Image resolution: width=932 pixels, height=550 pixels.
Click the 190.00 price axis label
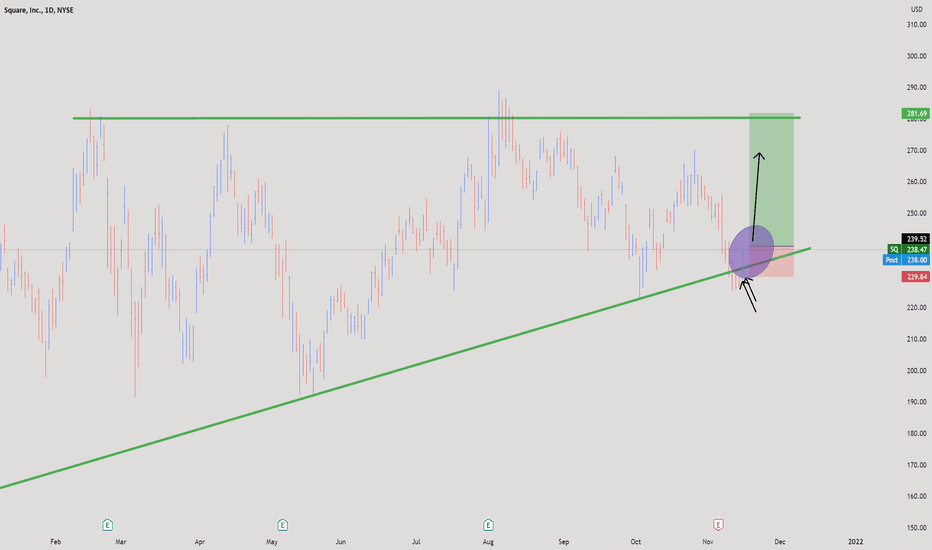click(x=917, y=402)
